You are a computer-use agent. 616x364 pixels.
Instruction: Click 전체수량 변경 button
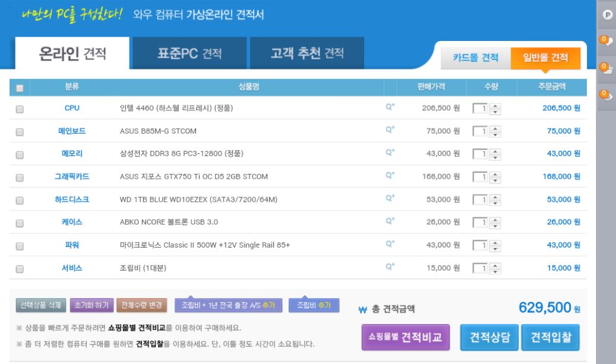[141, 305]
